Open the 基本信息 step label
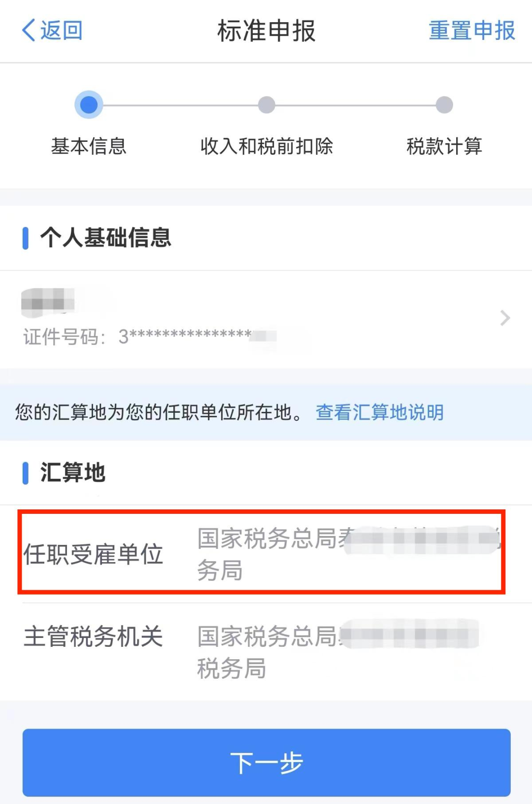Viewport: 532px width, 804px height. (x=89, y=146)
